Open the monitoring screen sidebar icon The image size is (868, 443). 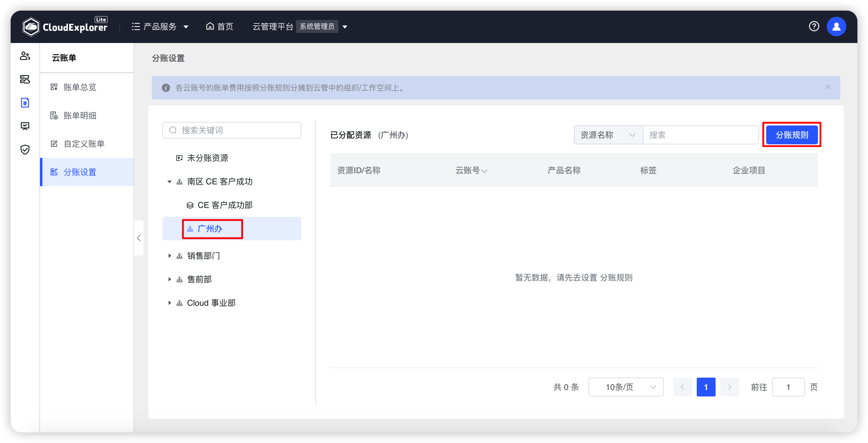(25, 126)
